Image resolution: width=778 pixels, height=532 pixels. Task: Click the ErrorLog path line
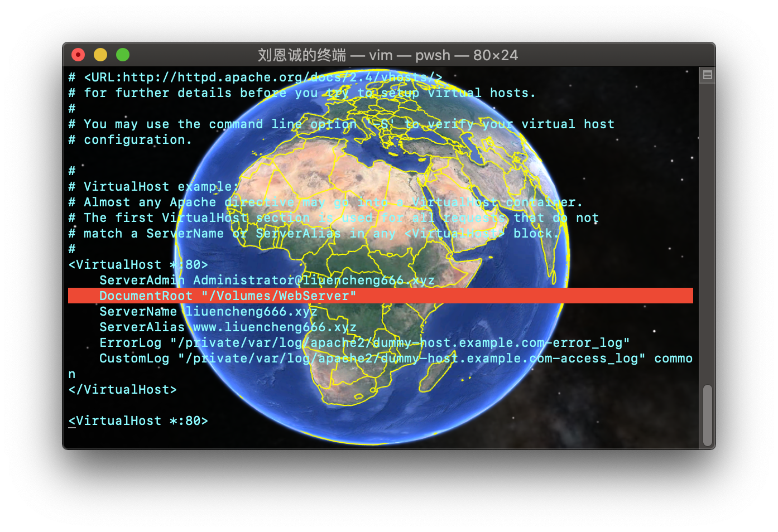coord(364,343)
